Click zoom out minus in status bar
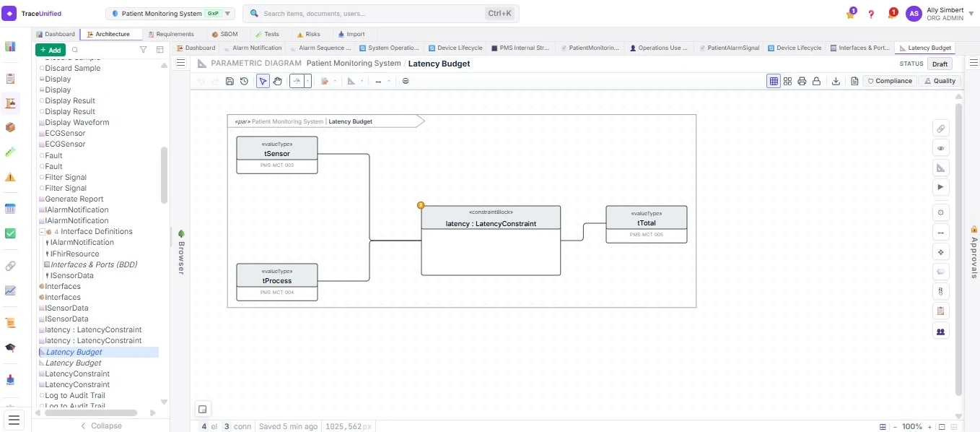This screenshot has height=432, width=980. pyautogui.click(x=895, y=427)
